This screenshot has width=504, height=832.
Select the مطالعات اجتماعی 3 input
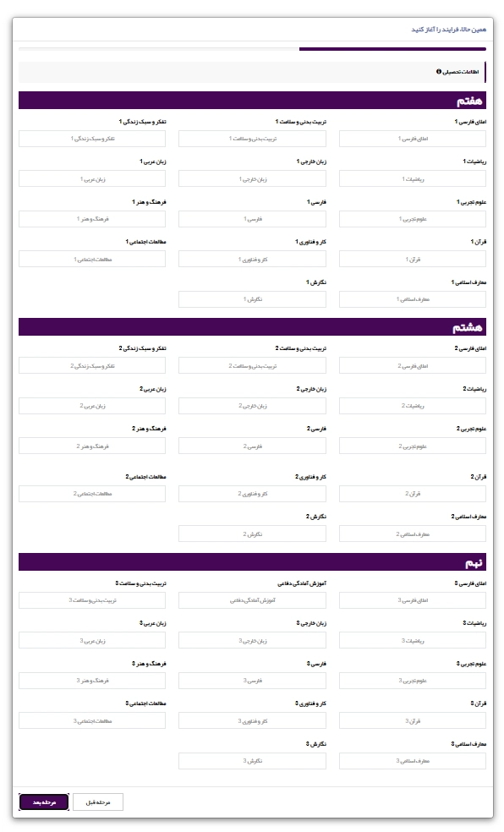coord(92,720)
